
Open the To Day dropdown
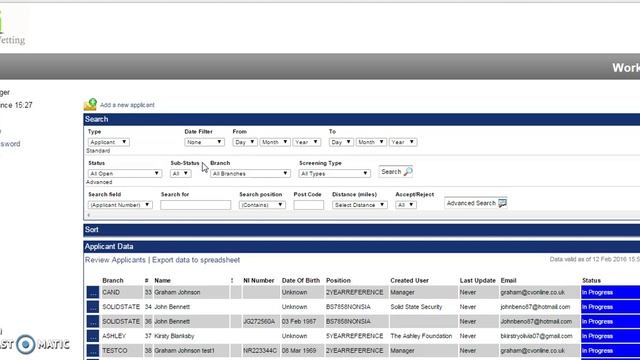(x=341, y=142)
